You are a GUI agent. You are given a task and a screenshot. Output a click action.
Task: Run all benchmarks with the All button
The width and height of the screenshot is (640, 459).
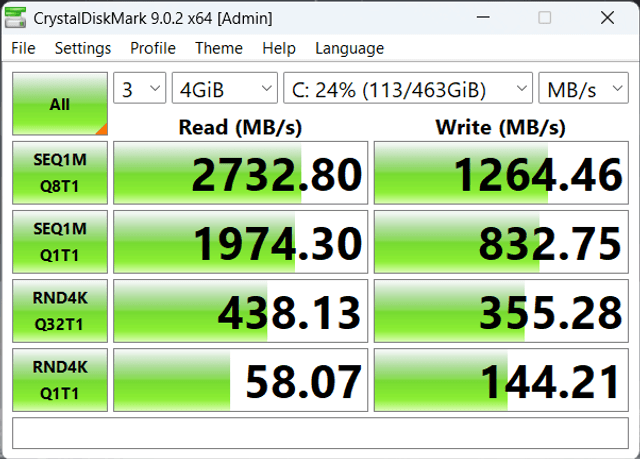coord(60,104)
